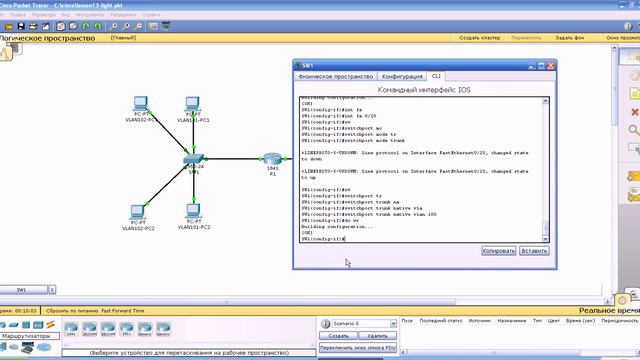The width and height of the screenshot is (640, 360).
Task: Open the Параметры menu
Action: (43, 15)
